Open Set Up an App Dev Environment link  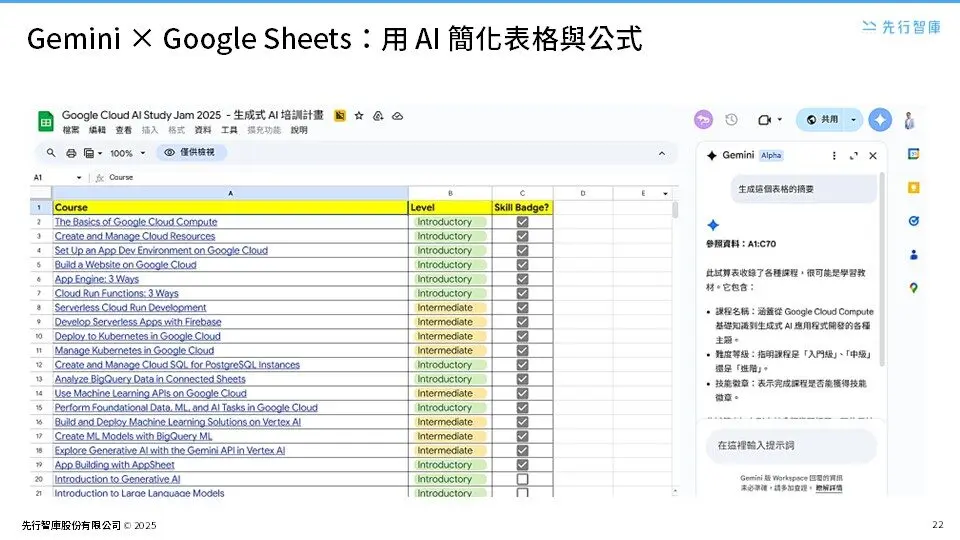161,250
